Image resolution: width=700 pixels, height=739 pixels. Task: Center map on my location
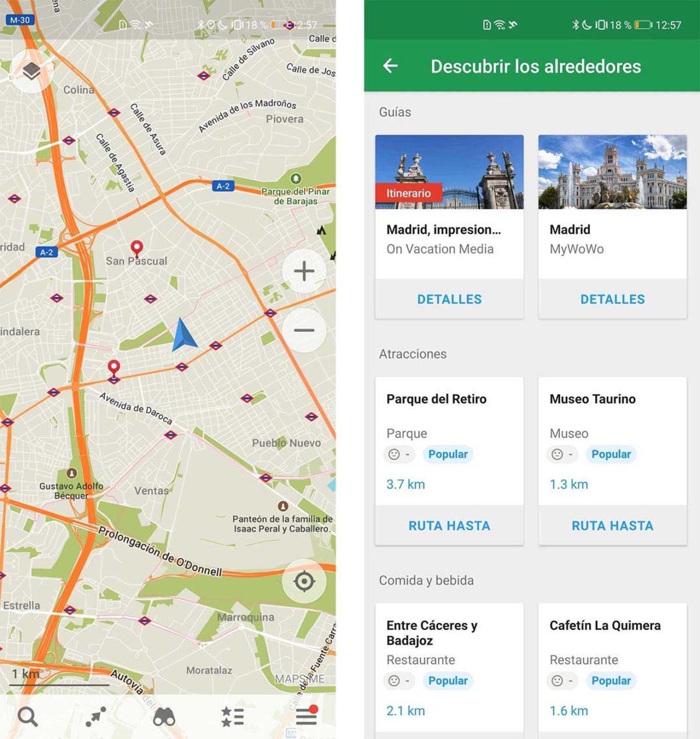pyautogui.click(x=305, y=581)
